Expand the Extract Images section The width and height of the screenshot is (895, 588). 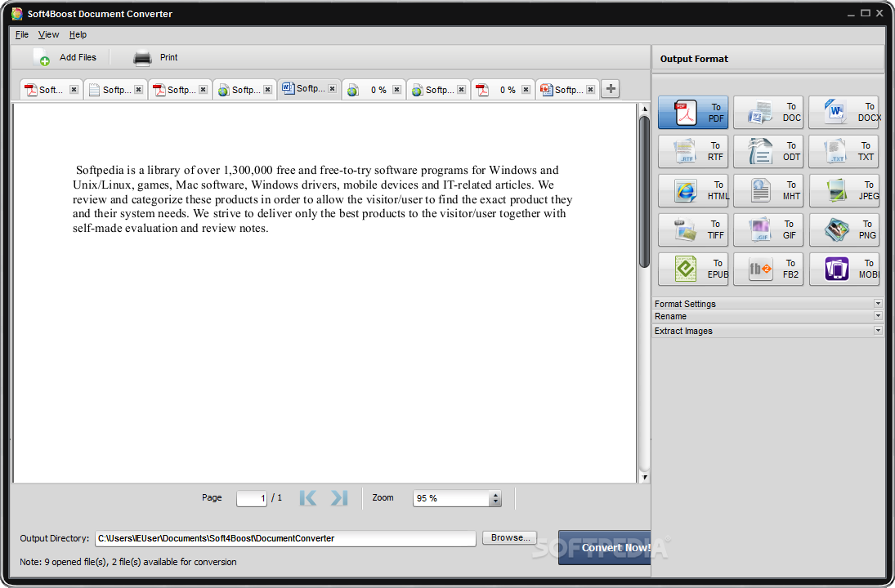click(768, 331)
